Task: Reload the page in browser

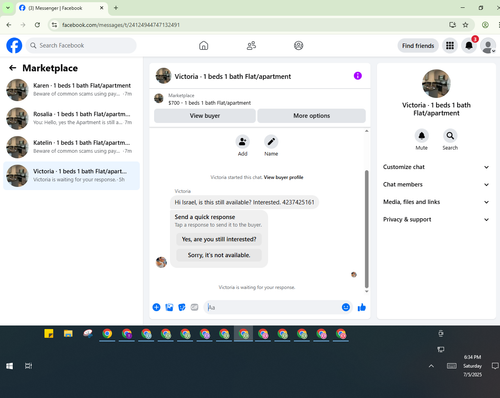Action: tap(37, 25)
